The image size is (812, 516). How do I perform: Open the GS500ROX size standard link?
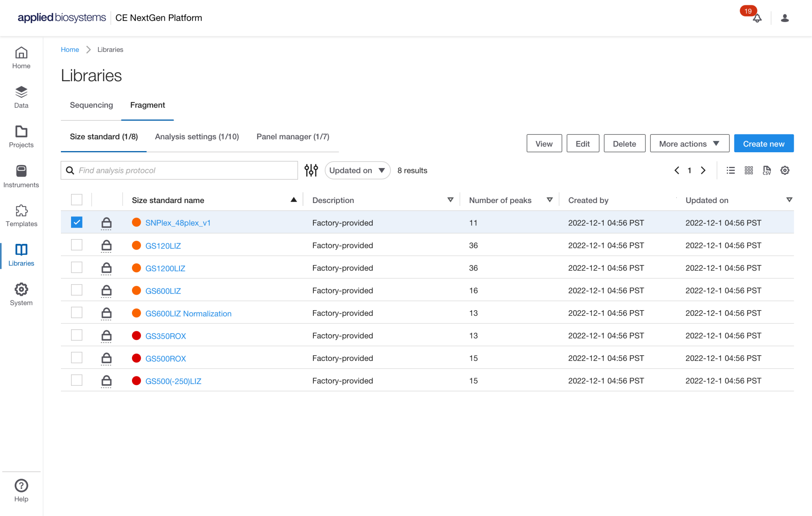[166, 359]
